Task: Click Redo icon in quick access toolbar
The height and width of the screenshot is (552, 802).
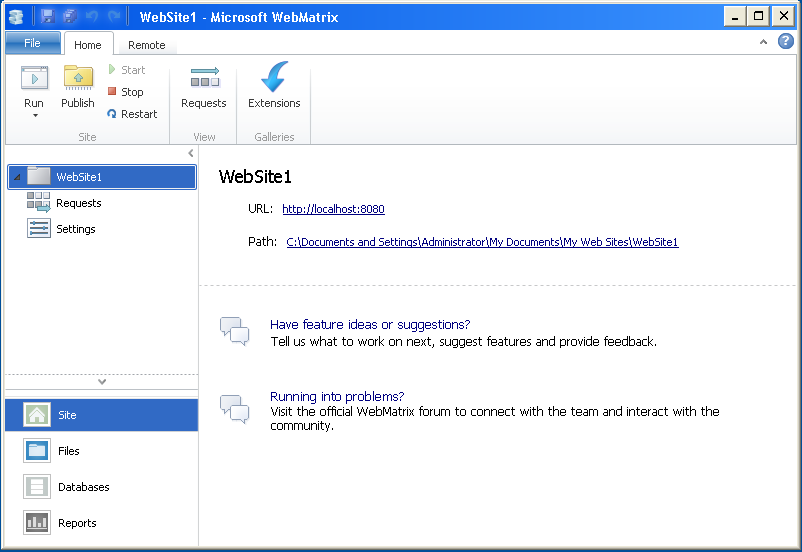Action: click(x=114, y=16)
